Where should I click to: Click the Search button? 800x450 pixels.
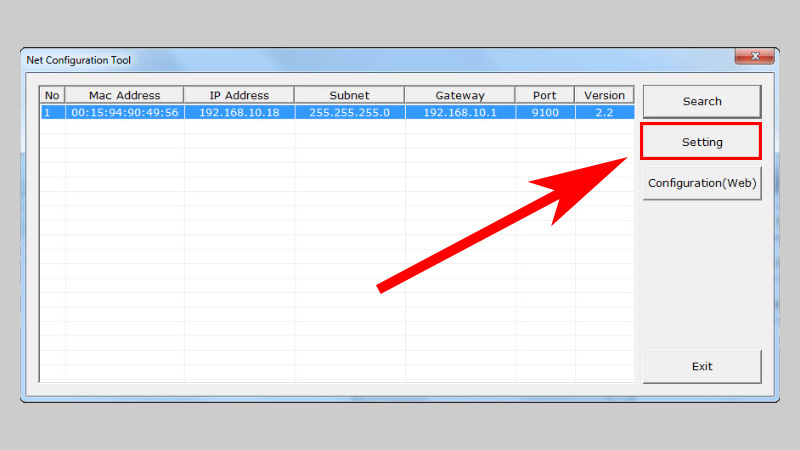(x=702, y=102)
